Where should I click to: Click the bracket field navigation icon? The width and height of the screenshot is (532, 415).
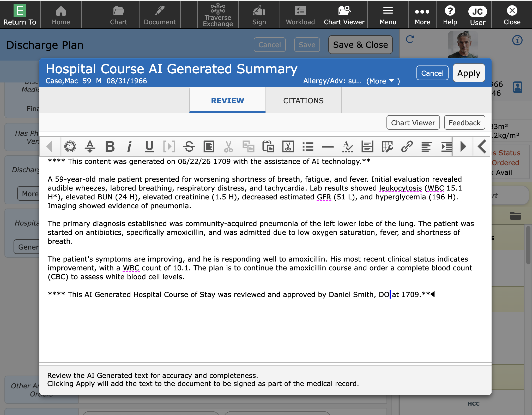169,146
